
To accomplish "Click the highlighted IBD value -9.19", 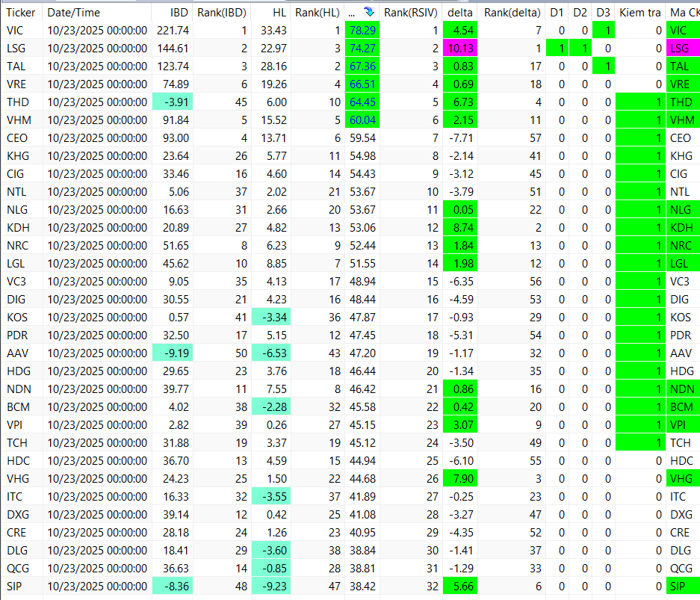I will coord(173,353).
